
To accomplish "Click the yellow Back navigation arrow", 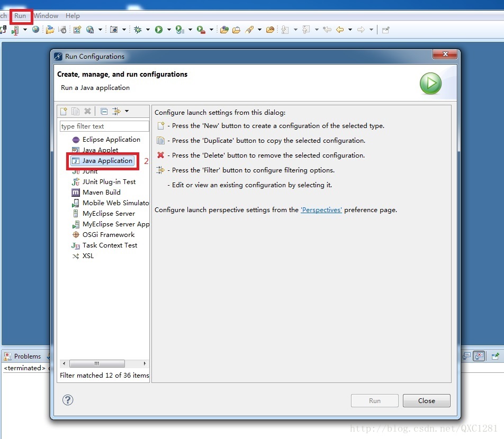I will (x=340, y=30).
